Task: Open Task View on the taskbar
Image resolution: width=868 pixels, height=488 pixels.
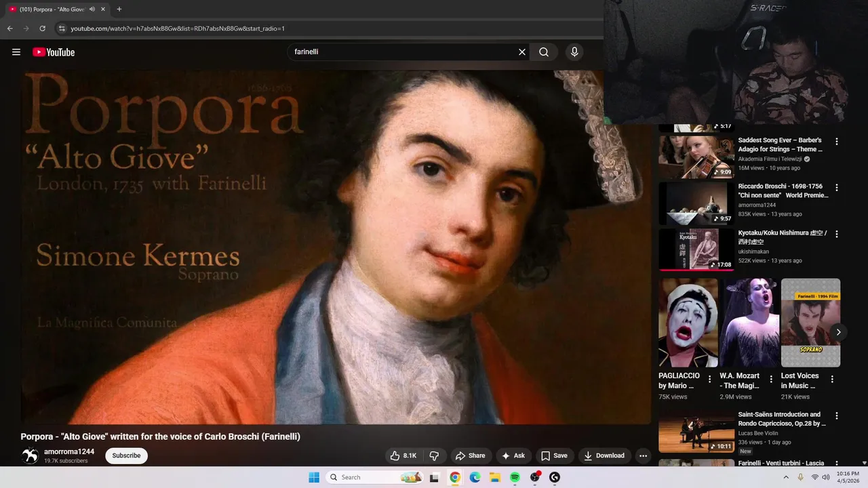Action: pyautogui.click(x=435, y=477)
